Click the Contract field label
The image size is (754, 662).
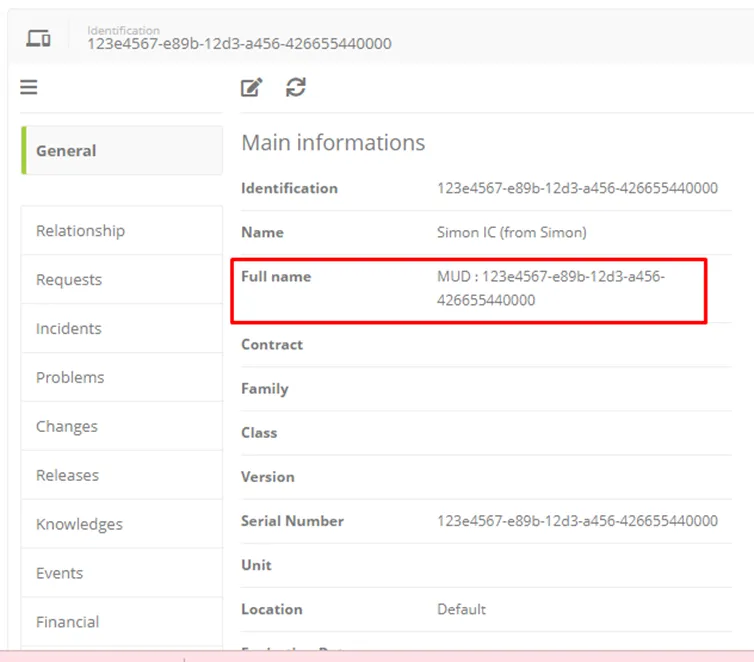272,344
